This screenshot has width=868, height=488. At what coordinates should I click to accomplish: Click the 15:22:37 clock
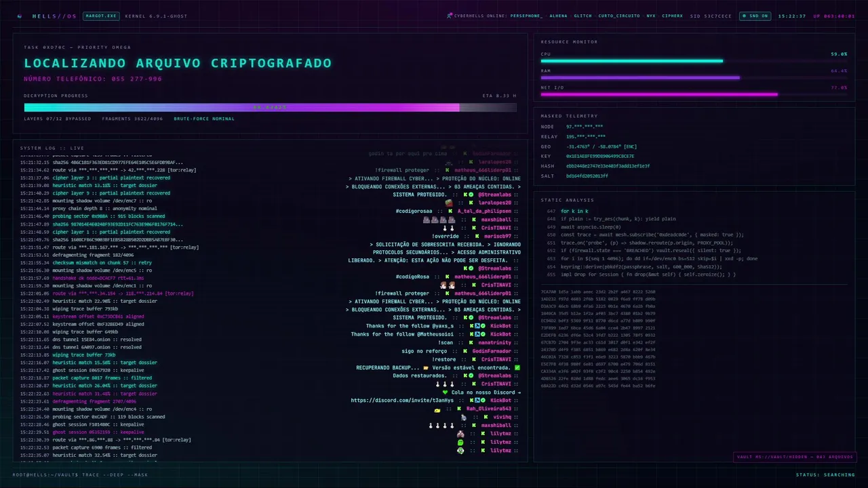792,16
